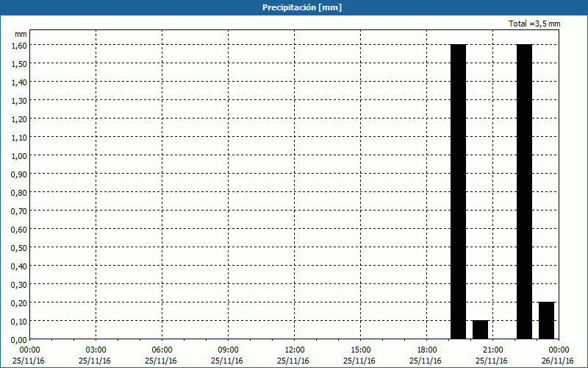Select the 0,40 y-axis value

(x=19, y=266)
